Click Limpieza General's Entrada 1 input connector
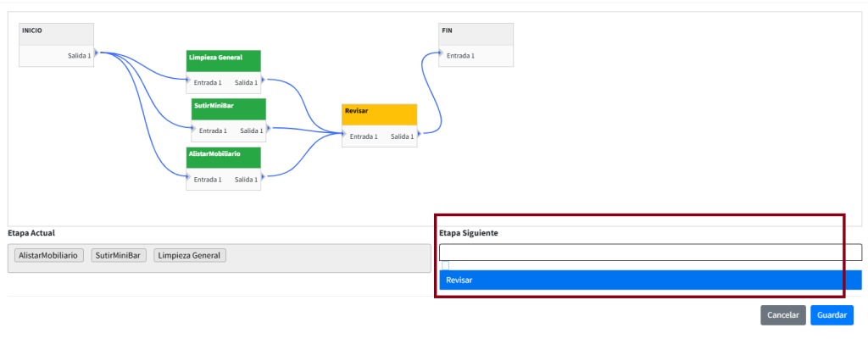The width and height of the screenshot is (868, 339). pos(187,82)
